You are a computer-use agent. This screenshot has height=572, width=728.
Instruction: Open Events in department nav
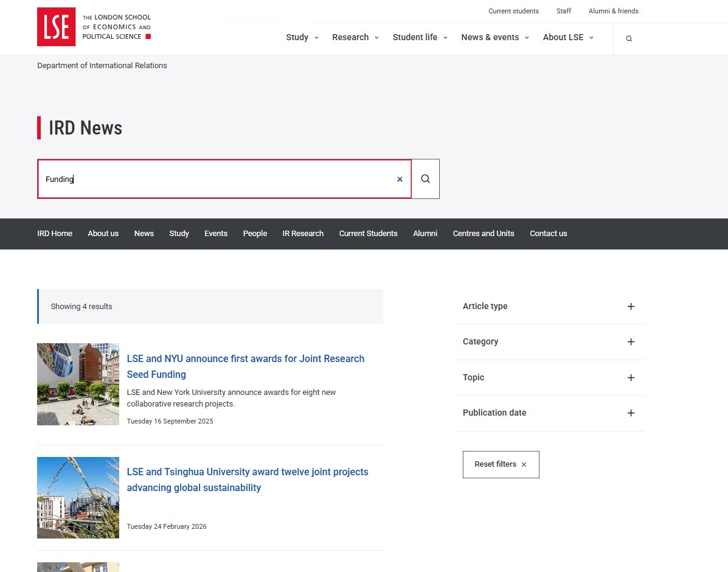(x=216, y=233)
